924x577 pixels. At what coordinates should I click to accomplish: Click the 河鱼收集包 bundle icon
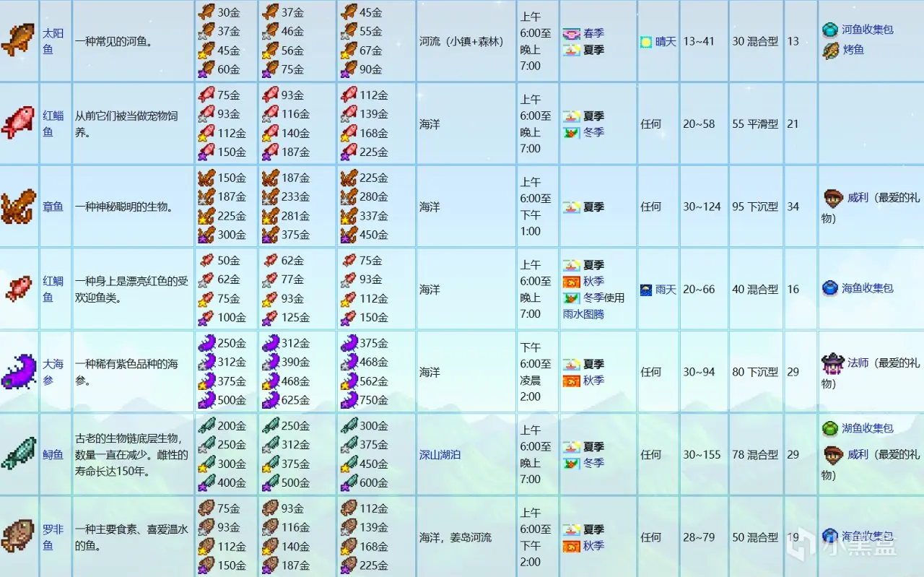point(830,30)
